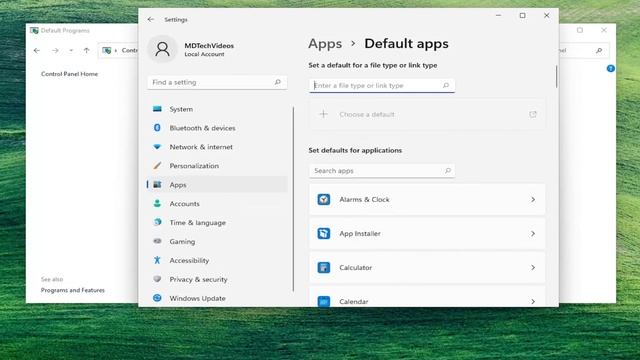Select Accounts in the sidebar
This screenshot has width=640, height=360.
coord(217,203)
